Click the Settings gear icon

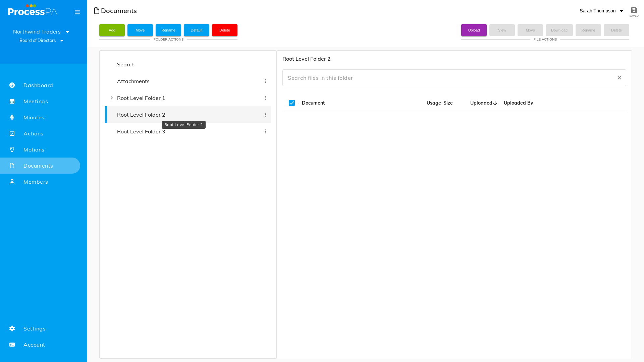tap(12, 328)
